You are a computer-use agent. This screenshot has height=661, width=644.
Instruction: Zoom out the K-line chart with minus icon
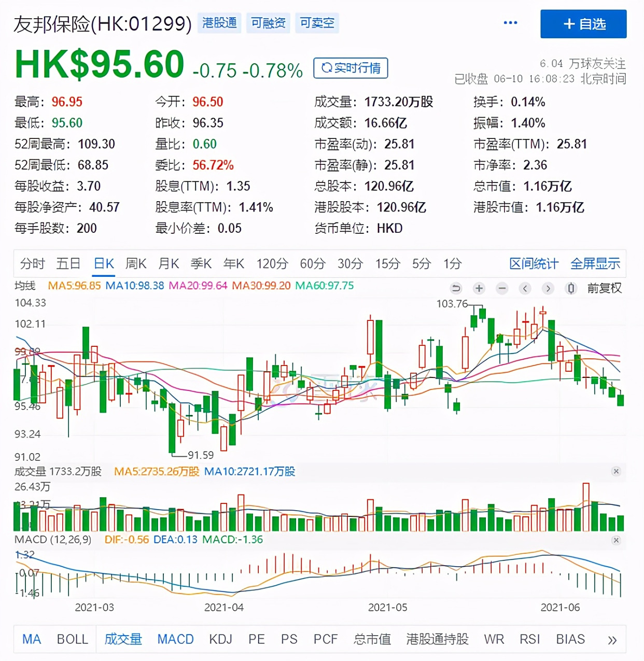coord(502,288)
